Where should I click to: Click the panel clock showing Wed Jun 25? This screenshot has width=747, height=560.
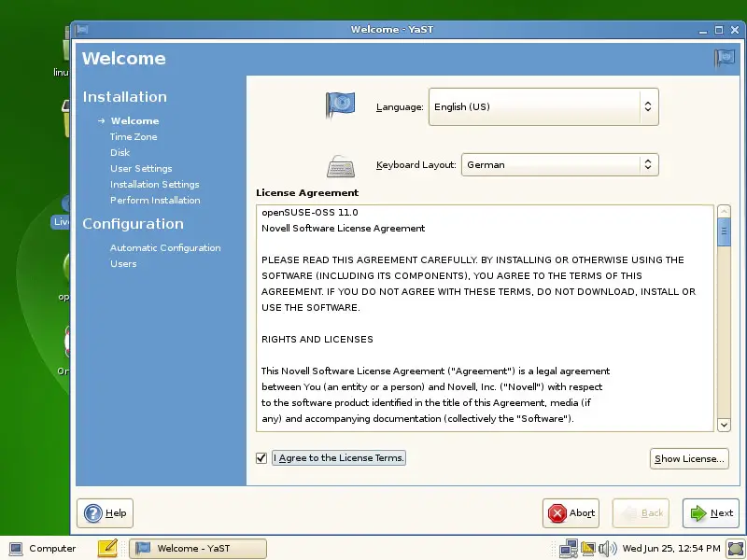coord(671,549)
